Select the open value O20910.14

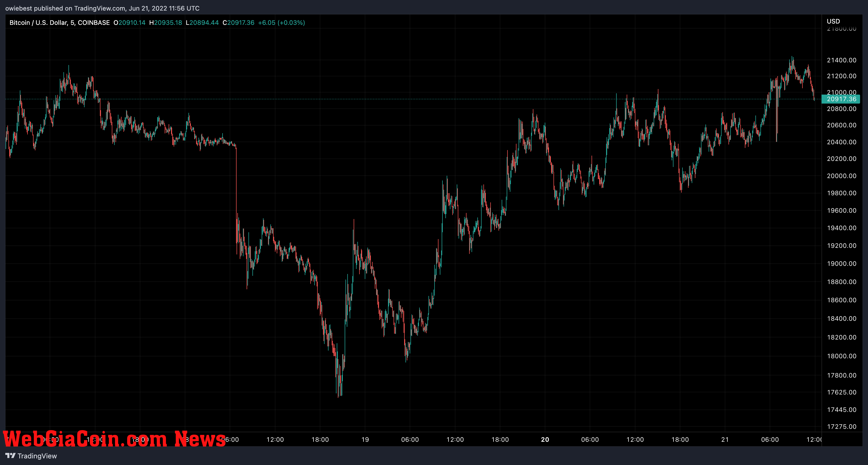(130, 22)
